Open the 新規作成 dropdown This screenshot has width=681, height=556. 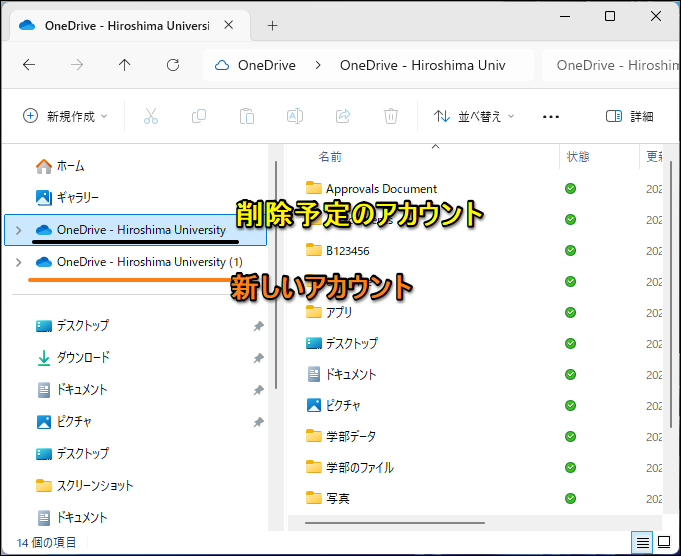(x=65, y=116)
